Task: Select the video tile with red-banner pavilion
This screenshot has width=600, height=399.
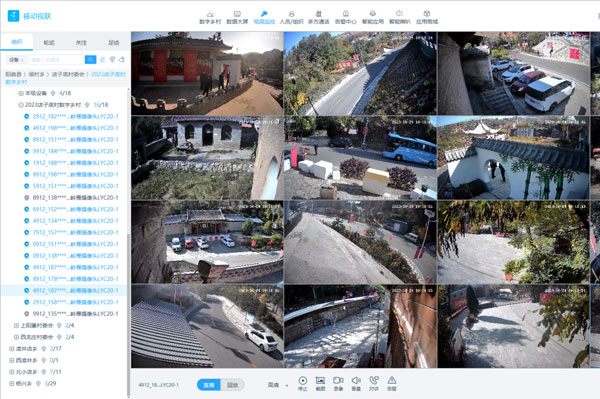Action: click(207, 73)
